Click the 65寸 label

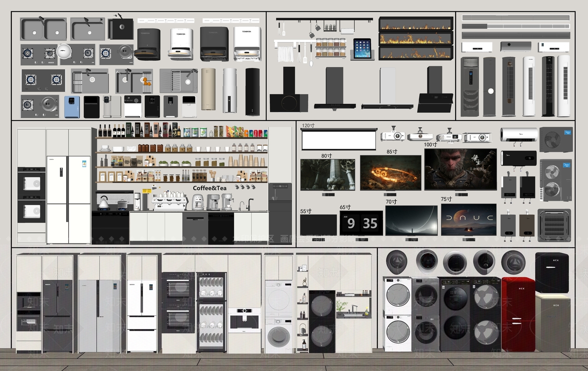[x=345, y=207]
